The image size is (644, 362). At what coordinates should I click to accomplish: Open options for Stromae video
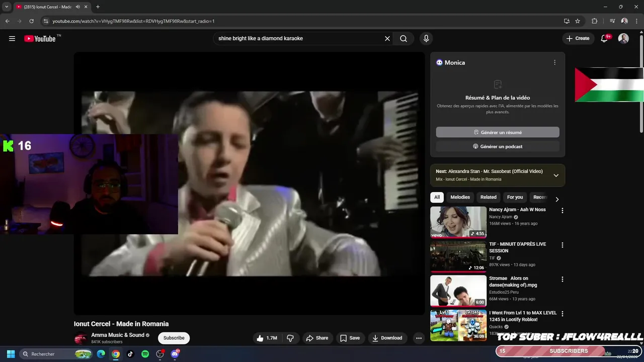tap(562, 280)
